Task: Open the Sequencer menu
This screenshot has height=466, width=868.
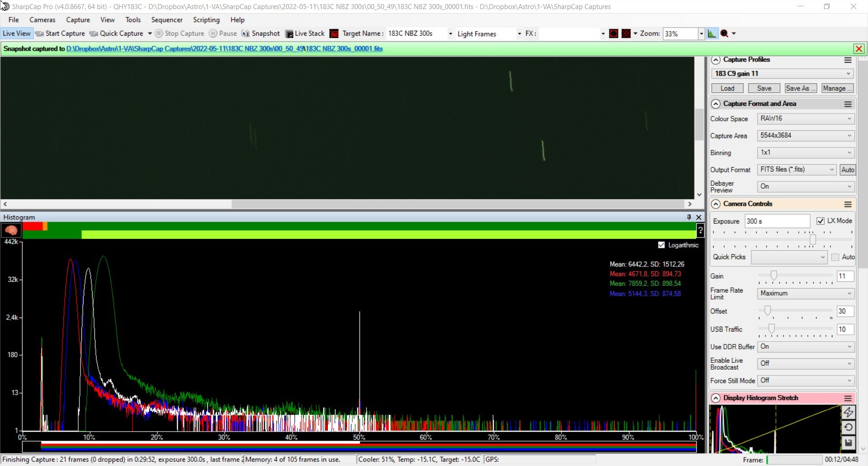Action: pos(167,20)
